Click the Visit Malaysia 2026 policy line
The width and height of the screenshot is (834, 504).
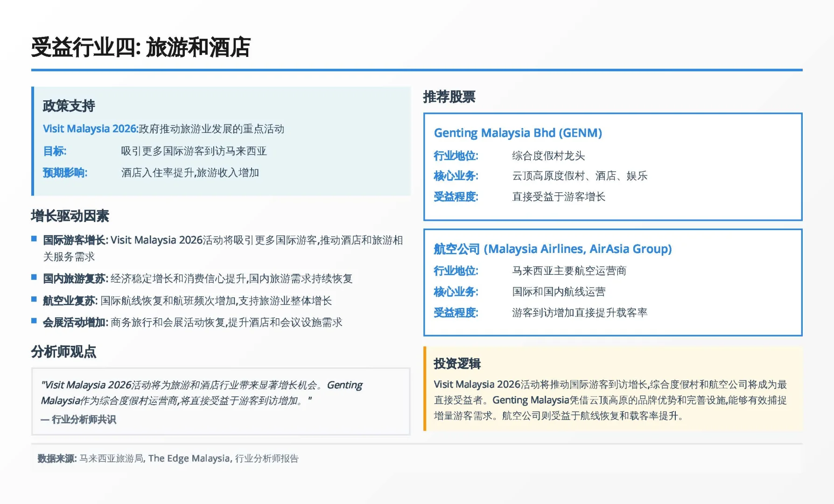(x=163, y=129)
